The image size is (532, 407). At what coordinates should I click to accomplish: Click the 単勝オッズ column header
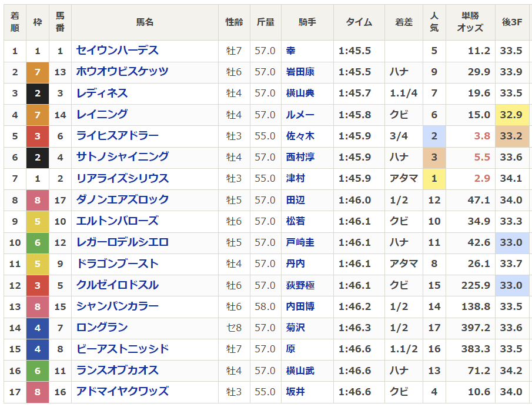(x=470, y=22)
